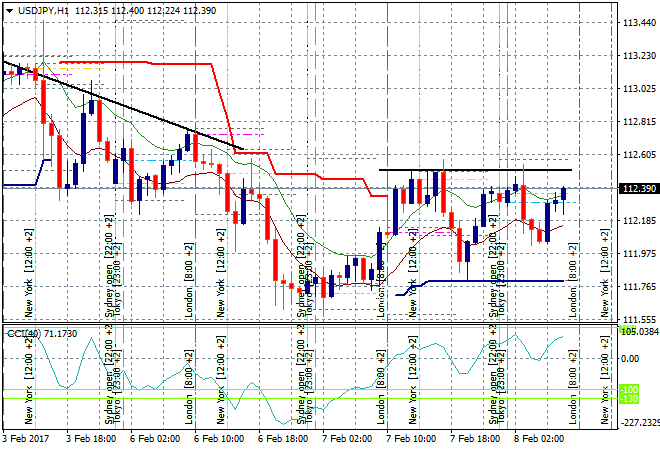Click the 0.00 CCI scale value

click(630, 359)
